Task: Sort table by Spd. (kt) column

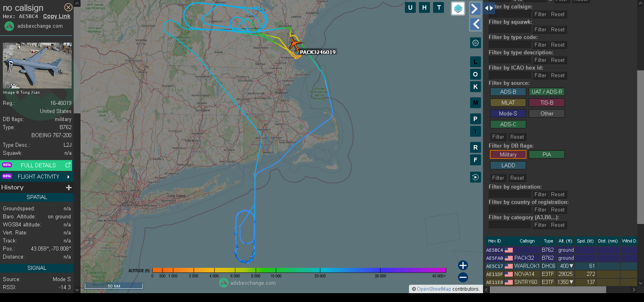Action: coord(585,241)
